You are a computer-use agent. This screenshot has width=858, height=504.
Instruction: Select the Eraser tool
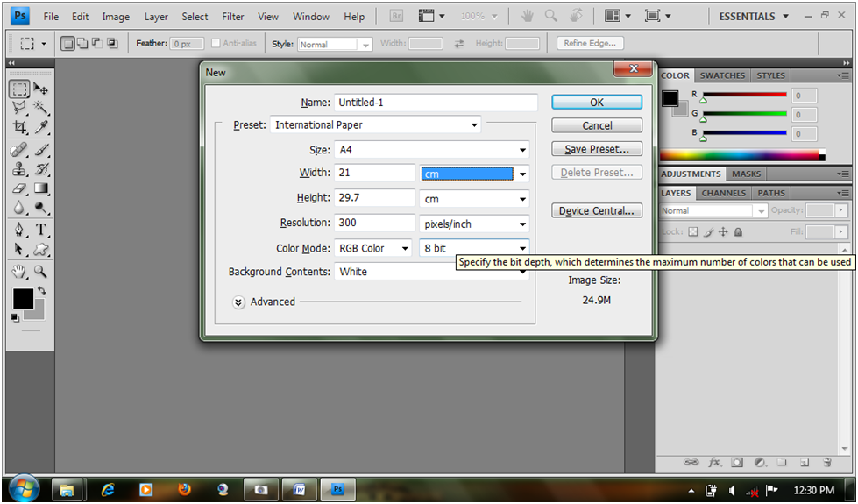(19, 188)
